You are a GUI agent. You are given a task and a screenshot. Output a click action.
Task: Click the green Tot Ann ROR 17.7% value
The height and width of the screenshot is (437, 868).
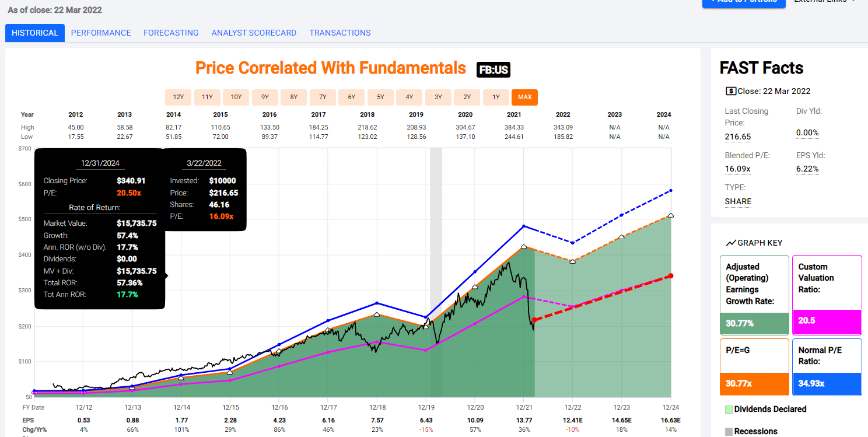coord(127,295)
